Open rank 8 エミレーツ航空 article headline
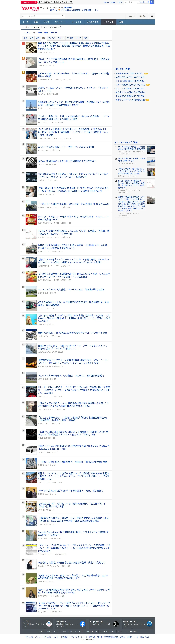Image resolution: width=175 pixels, height=644 pixels. (66, 147)
